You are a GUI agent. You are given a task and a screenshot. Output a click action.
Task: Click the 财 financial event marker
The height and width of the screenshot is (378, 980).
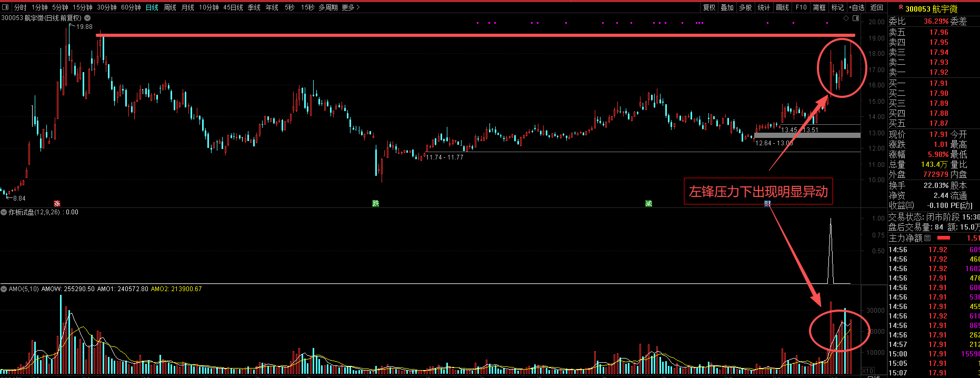point(767,203)
